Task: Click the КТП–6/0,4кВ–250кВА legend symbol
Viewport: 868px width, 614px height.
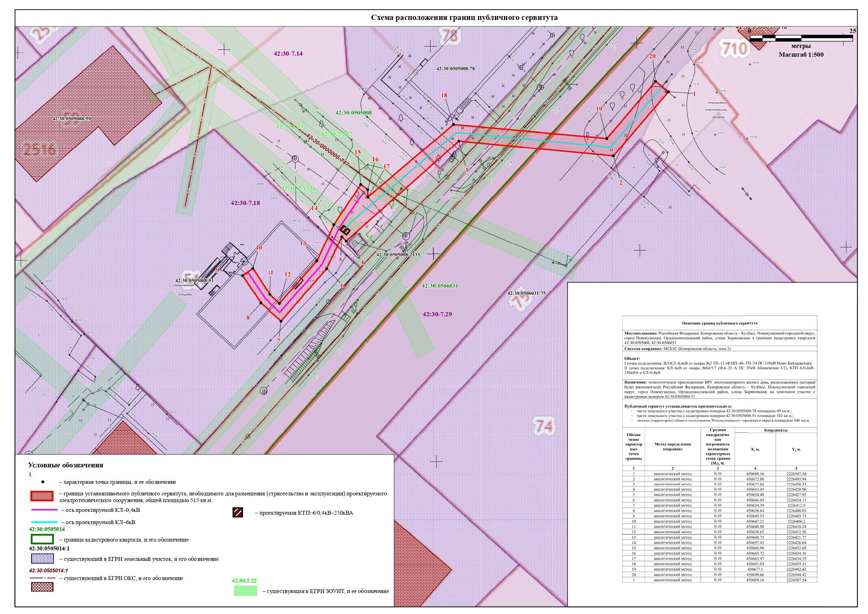Action: 238,513
